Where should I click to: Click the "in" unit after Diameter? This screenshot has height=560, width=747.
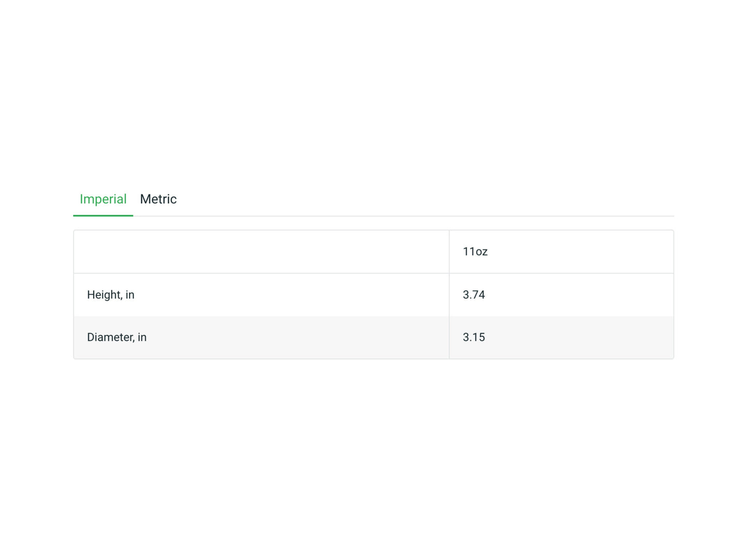(x=142, y=337)
